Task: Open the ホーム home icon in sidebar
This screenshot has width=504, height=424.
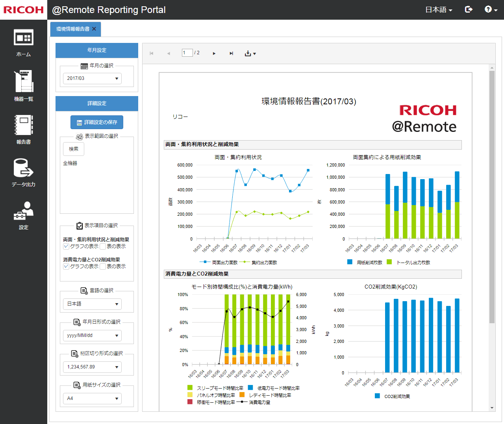Action: [x=24, y=38]
